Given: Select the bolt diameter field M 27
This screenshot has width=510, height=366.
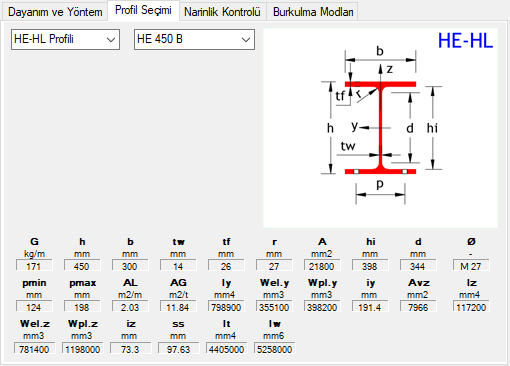Looking at the screenshot, I should coord(471,266).
